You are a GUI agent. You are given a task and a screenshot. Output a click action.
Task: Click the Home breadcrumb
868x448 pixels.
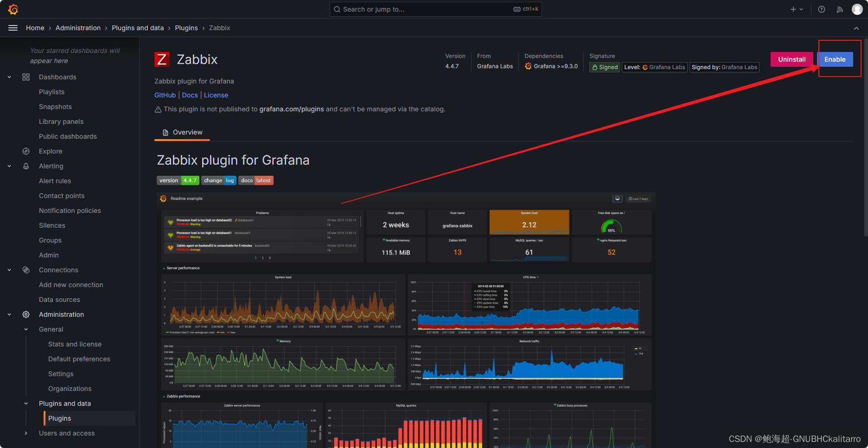click(35, 28)
